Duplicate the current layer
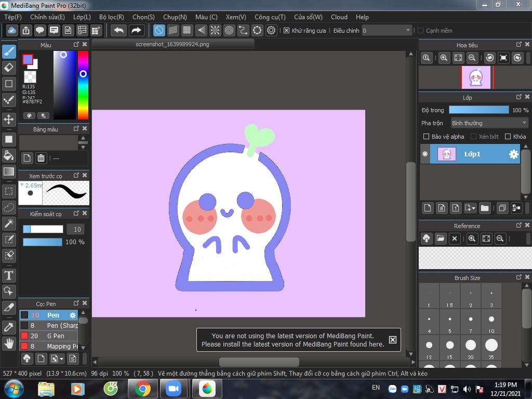Viewport: 532px width, 399px height. point(502,208)
